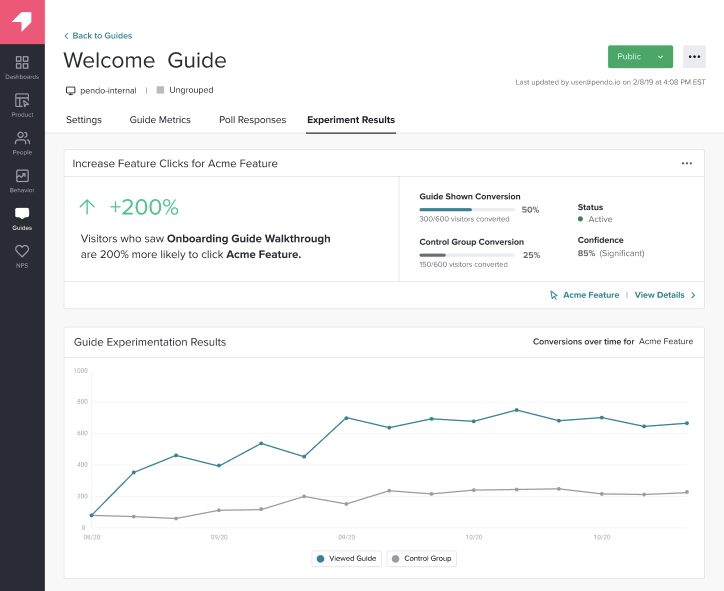Viewport: 724px width, 591px height.
Task: Click '300/600 visitors converted' text
Action: click(464, 219)
